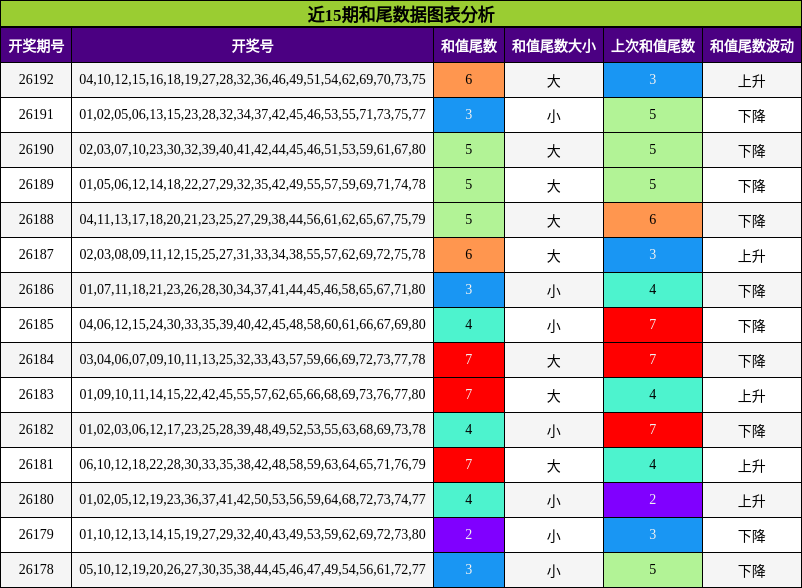Click 上升 trend cell in row 26187
This screenshot has width=802, height=588.
pos(752,255)
